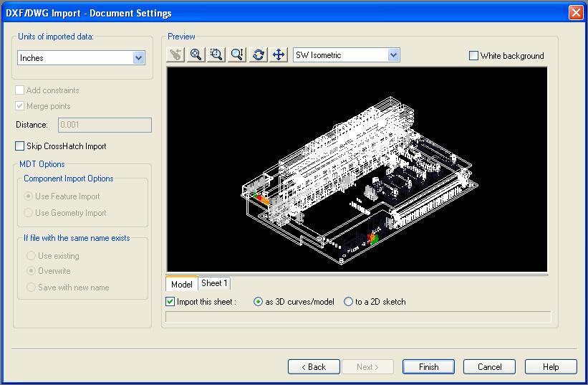
Task: Choose the Overwrite file option
Action: click(x=31, y=270)
